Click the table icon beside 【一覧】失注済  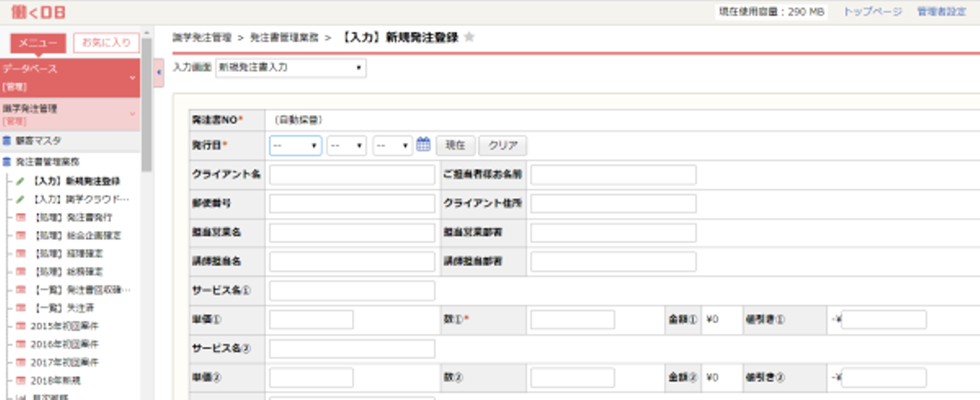[20, 307]
